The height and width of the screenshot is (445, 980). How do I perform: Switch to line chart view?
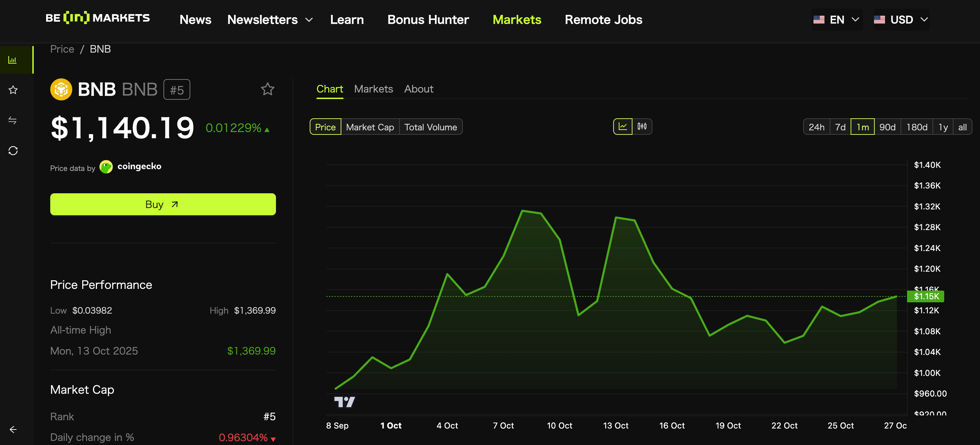[623, 127]
